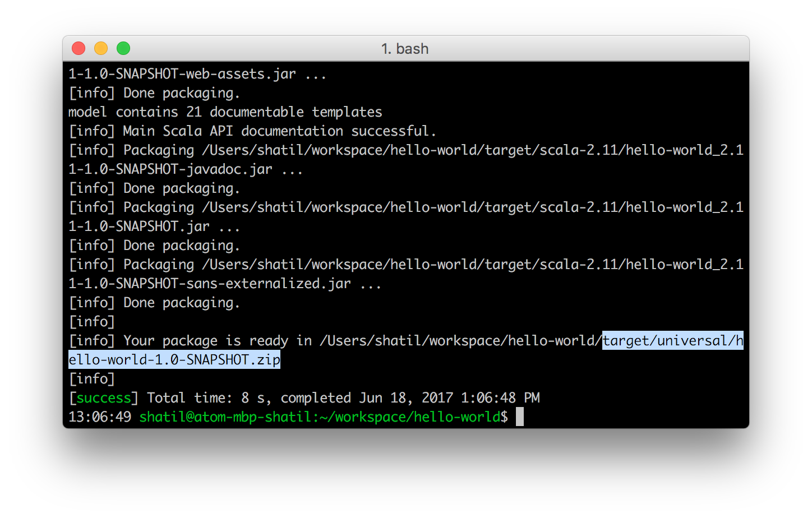The image size is (812, 518).
Task: Click the '13:06:49' prompt timestamp
Action: click(100, 417)
